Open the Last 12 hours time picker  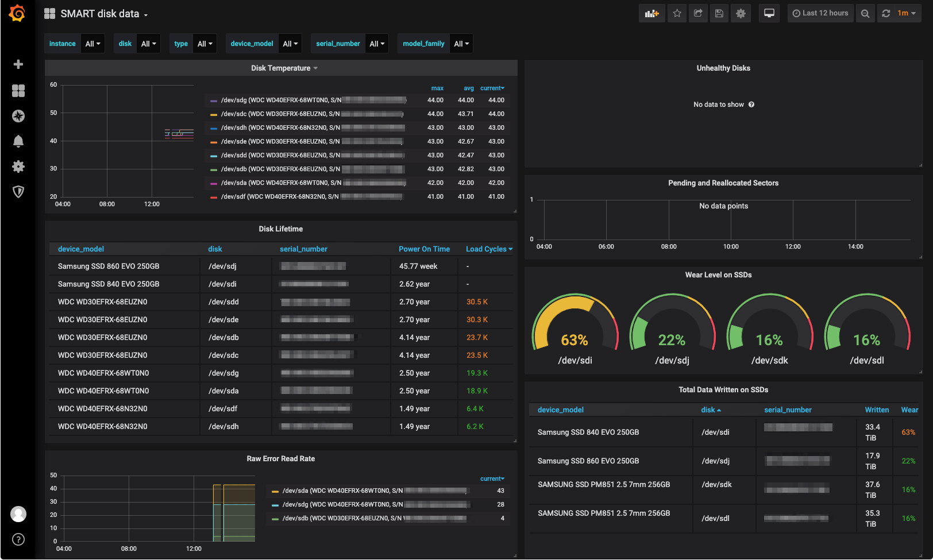pos(820,13)
